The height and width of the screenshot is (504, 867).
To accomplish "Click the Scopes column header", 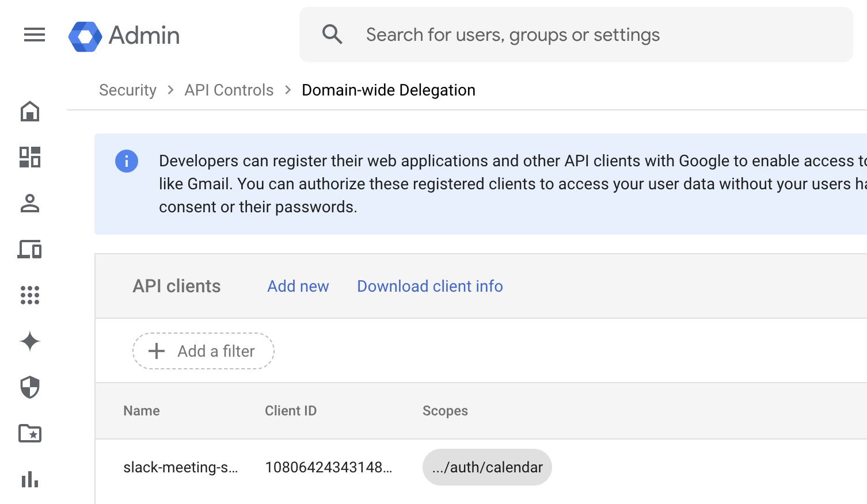I will (445, 411).
